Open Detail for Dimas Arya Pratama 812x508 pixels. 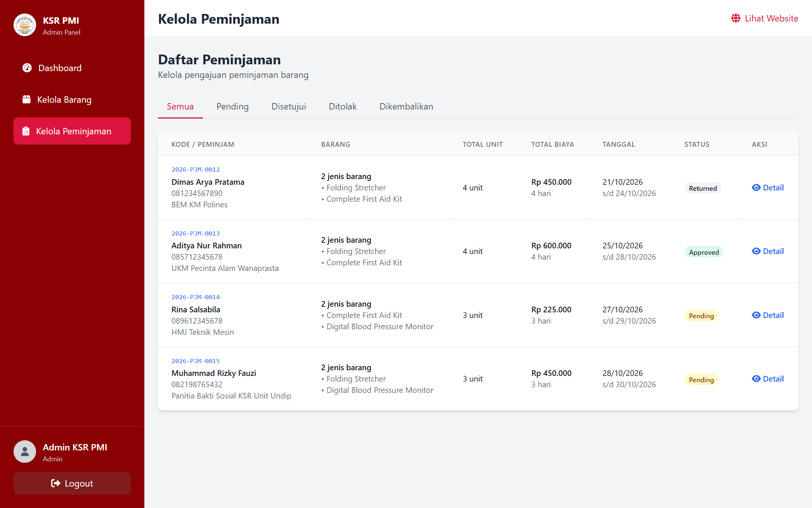tap(768, 187)
